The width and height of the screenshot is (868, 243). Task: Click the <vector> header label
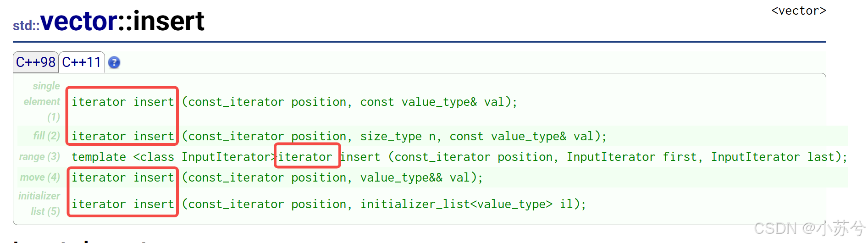click(798, 11)
